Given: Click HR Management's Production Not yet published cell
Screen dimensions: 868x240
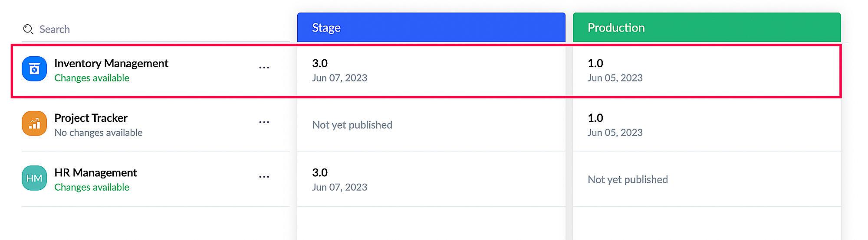Looking at the screenshot, I should tap(628, 179).
